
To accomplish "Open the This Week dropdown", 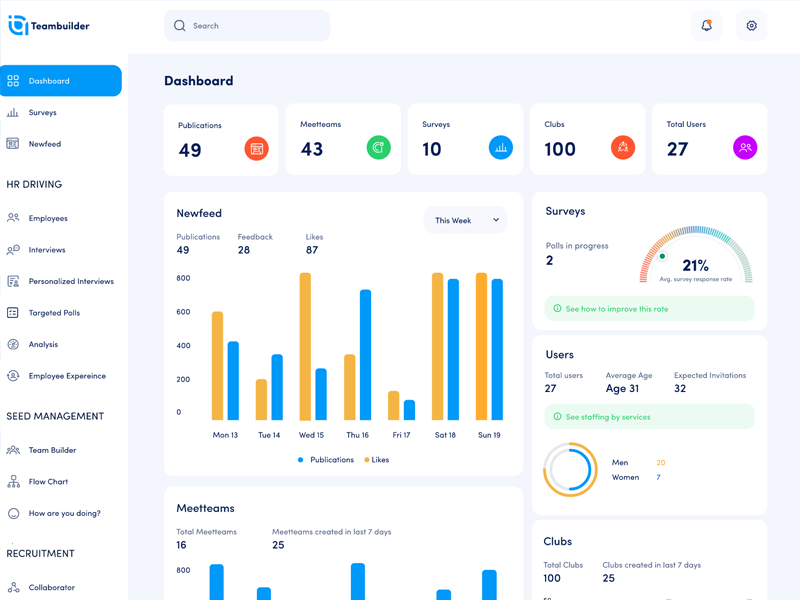I will (x=464, y=219).
